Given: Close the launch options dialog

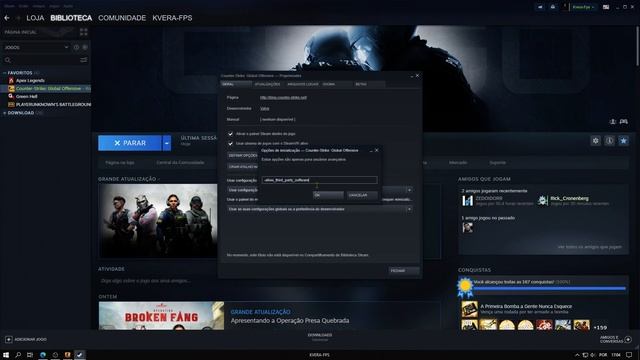Looking at the screenshot, I should coord(376,150).
